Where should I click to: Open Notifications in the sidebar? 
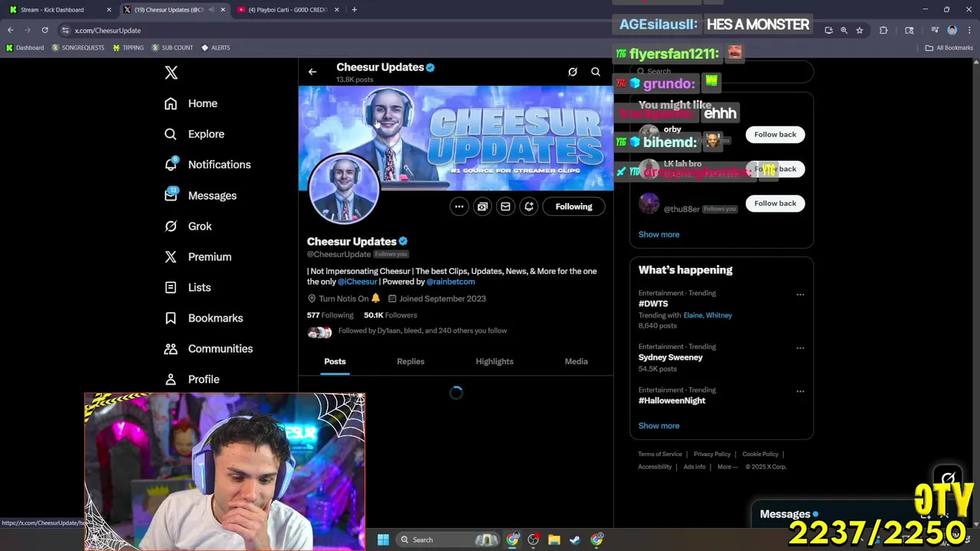[x=207, y=165]
